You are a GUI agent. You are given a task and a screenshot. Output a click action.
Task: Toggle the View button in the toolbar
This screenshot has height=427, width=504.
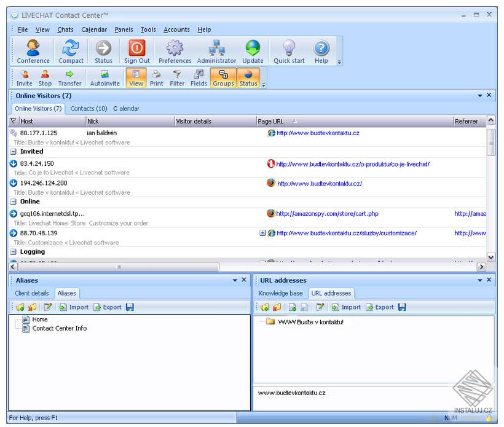click(x=136, y=77)
